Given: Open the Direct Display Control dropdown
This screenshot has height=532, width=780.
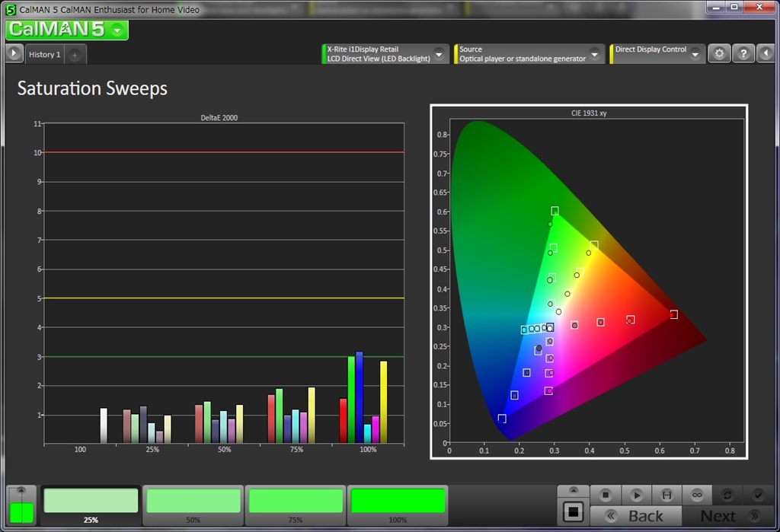Looking at the screenshot, I should click(695, 54).
